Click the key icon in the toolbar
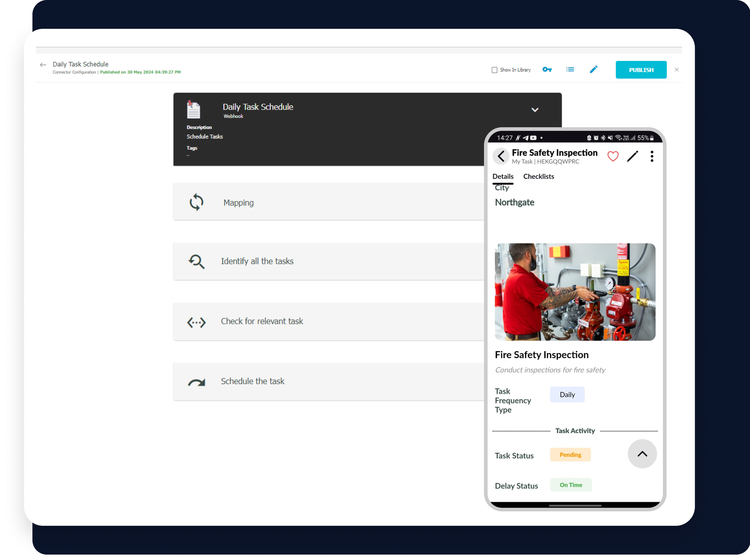 tap(547, 70)
